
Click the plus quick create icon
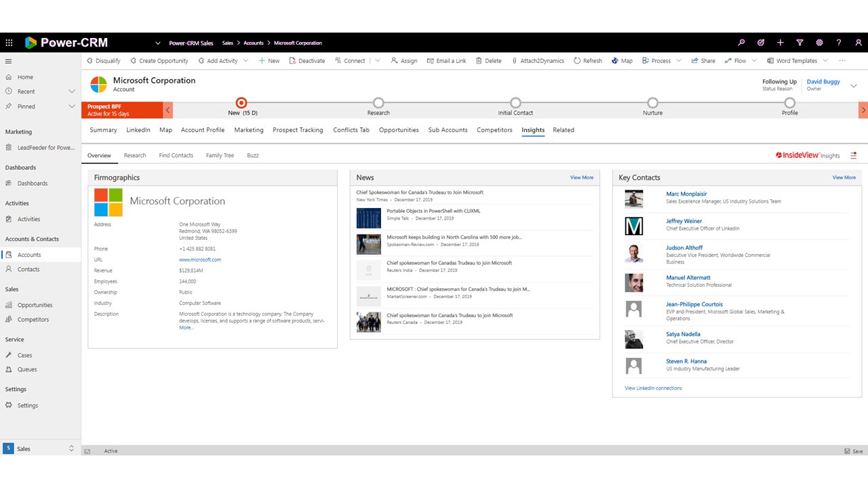tap(781, 43)
